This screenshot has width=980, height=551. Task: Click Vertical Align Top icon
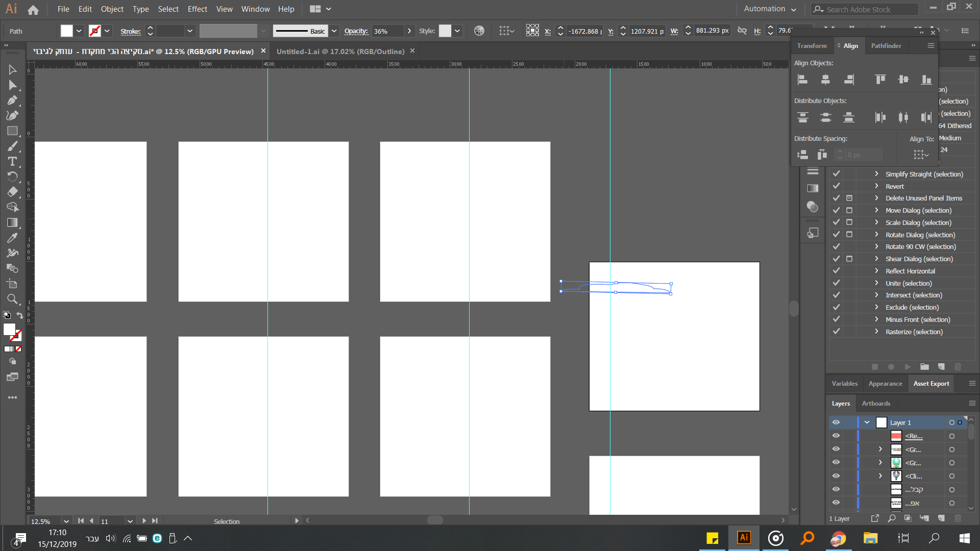tap(880, 79)
